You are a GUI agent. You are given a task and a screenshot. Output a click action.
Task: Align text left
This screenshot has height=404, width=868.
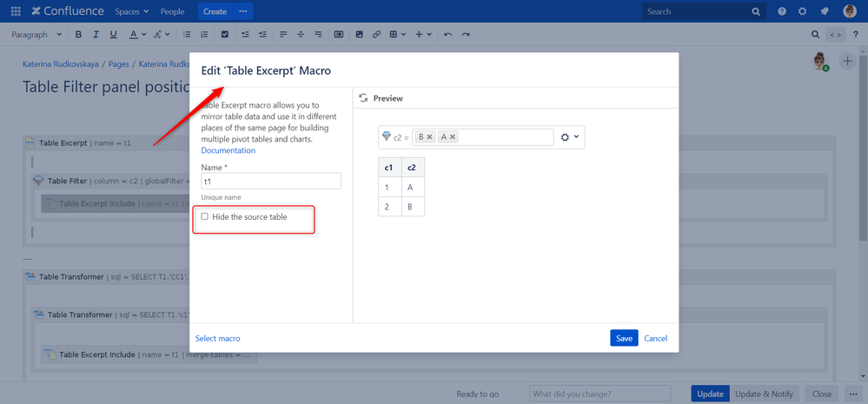tap(283, 34)
